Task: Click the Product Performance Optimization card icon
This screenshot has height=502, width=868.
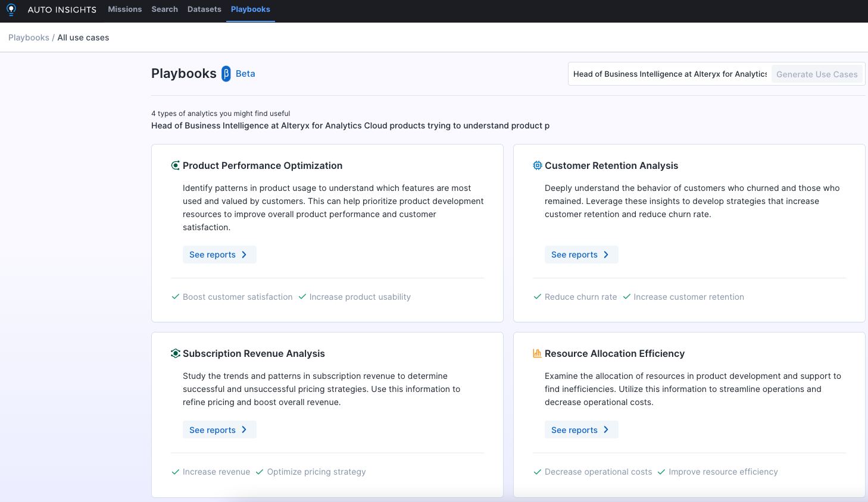Action: (175, 165)
